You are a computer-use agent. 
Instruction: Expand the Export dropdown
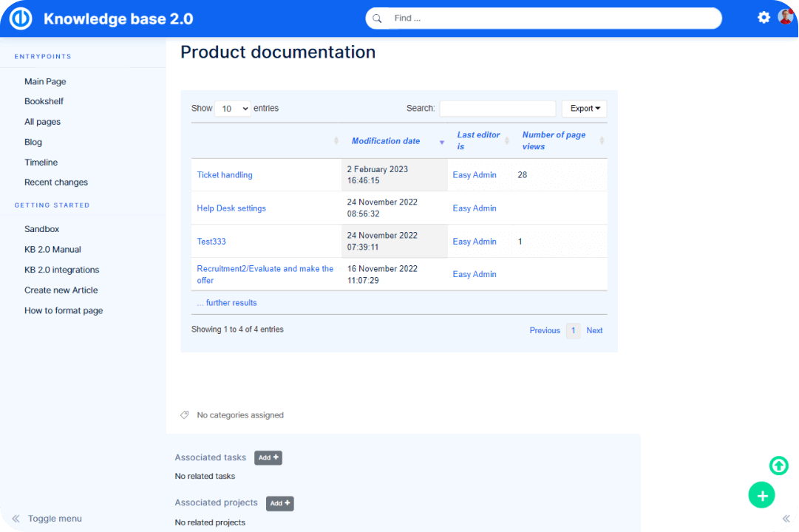(x=584, y=109)
